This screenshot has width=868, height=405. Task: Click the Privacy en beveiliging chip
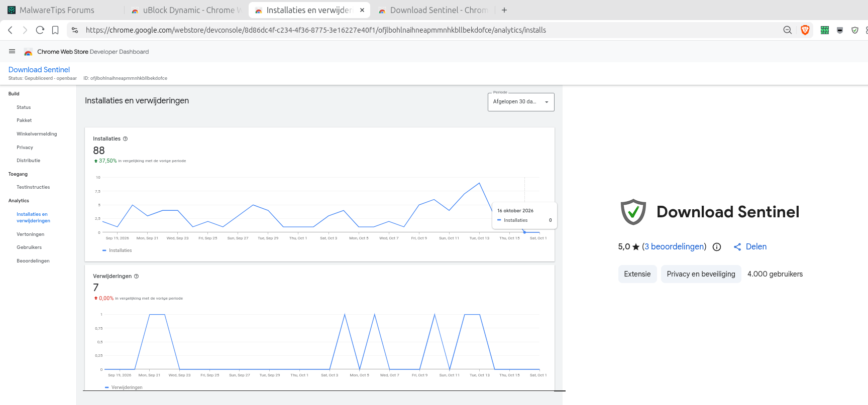[701, 274]
